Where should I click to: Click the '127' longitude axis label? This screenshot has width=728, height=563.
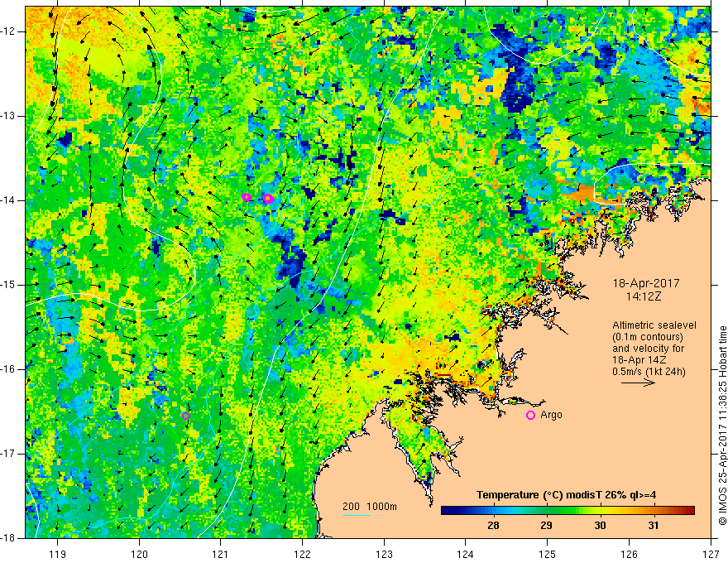point(711,554)
